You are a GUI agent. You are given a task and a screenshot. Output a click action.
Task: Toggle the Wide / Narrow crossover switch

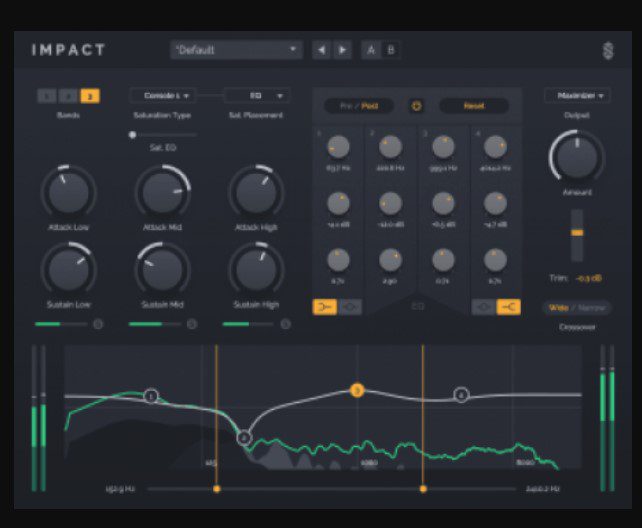577,307
